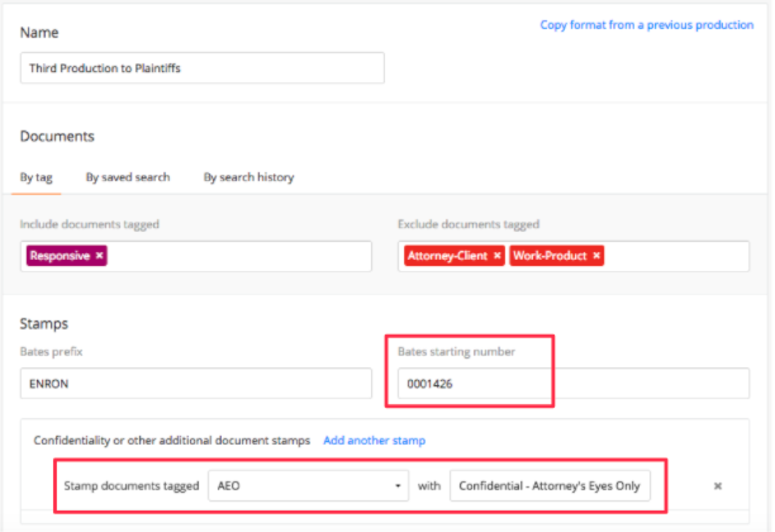Click Copy format from a previous production
This screenshot has height=532, width=775.
[647, 25]
